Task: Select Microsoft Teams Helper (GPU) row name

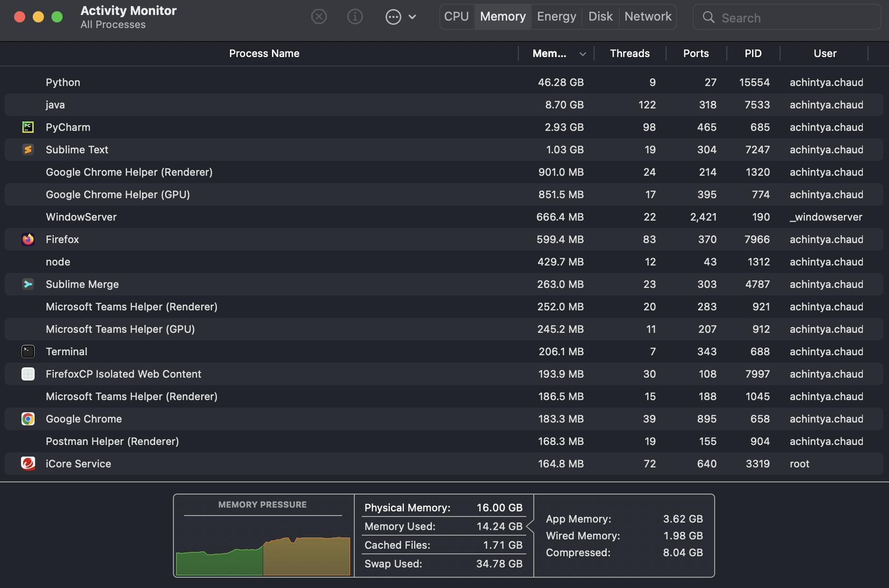Action: click(120, 329)
